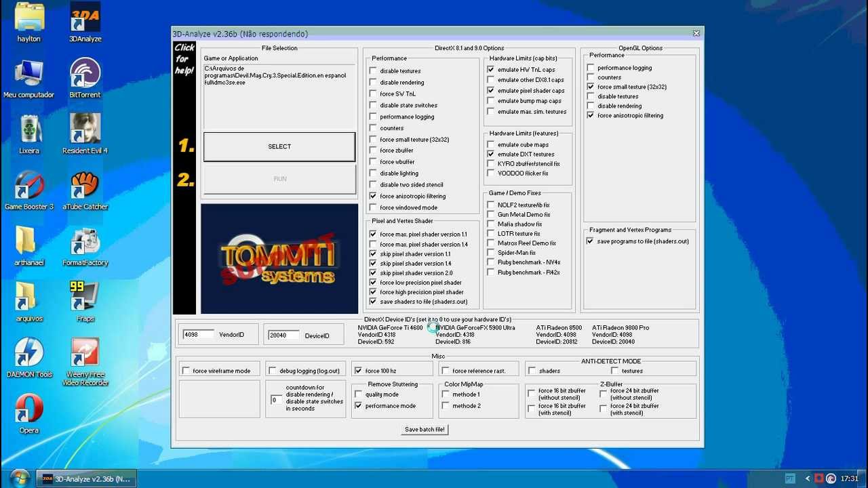Toggle save programs to file (shaders.out)
The image size is (868, 488).
591,241
